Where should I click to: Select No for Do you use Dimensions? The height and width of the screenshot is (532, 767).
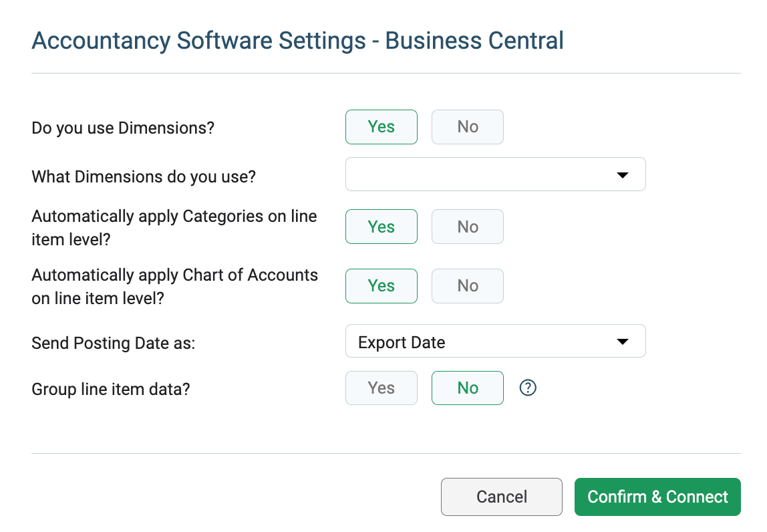click(x=467, y=127)
